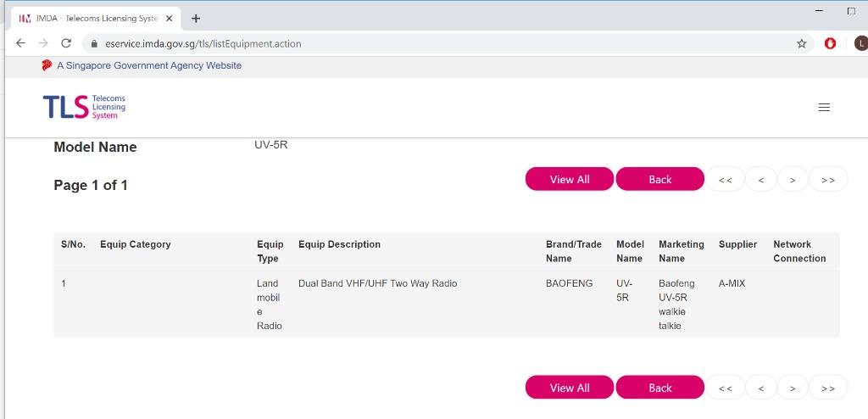Click the Model Name column header in table
Screen dimensions: 868x419
(x=630, y=252)
